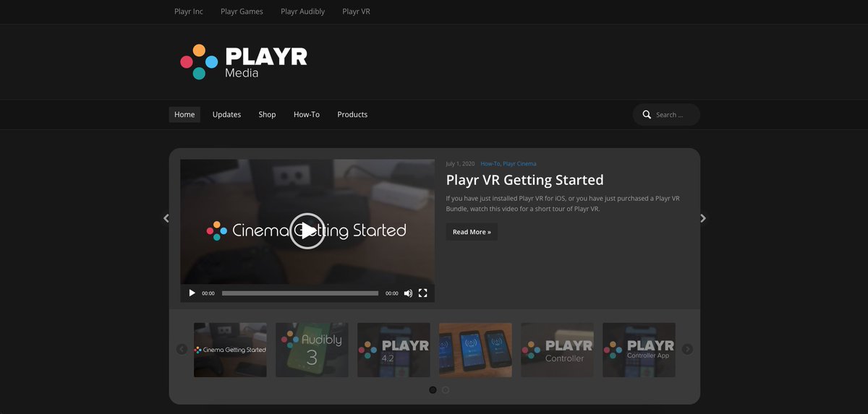Open the Playr VR Getting Started title
This screenshot has width=868, height=414.
tap(524, 180)
